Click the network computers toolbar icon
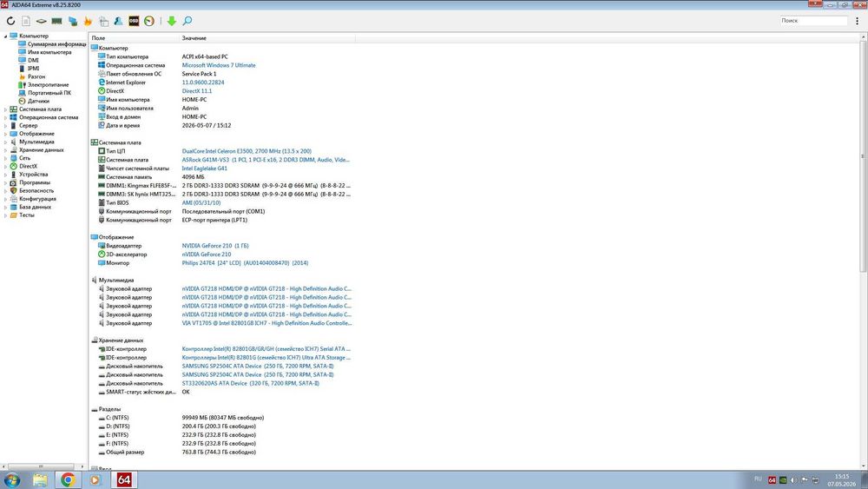This screenshot has width=868, height=489. [x=73, y=21]
